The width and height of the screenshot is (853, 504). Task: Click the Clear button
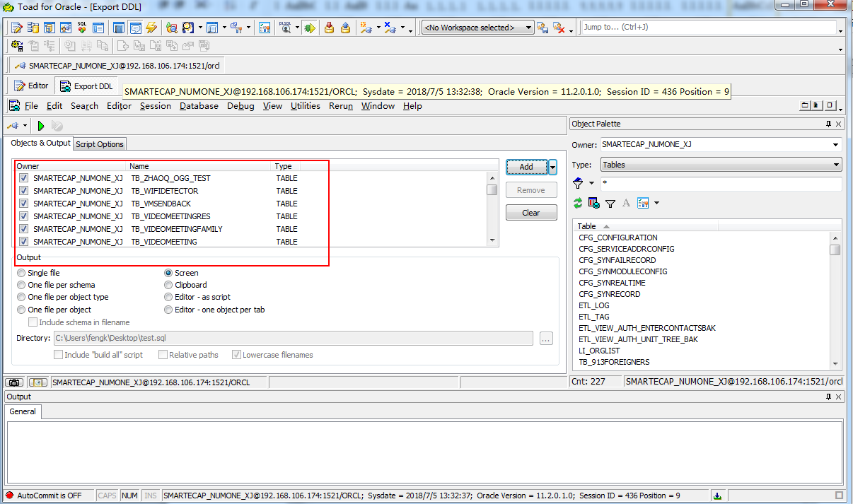[x=531, y=213]
